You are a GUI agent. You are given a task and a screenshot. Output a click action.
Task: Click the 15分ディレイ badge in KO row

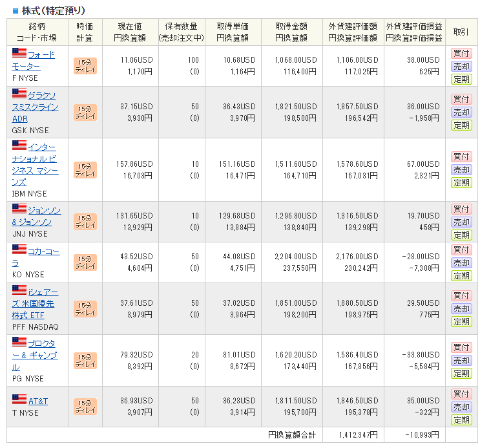coord(85,262)
